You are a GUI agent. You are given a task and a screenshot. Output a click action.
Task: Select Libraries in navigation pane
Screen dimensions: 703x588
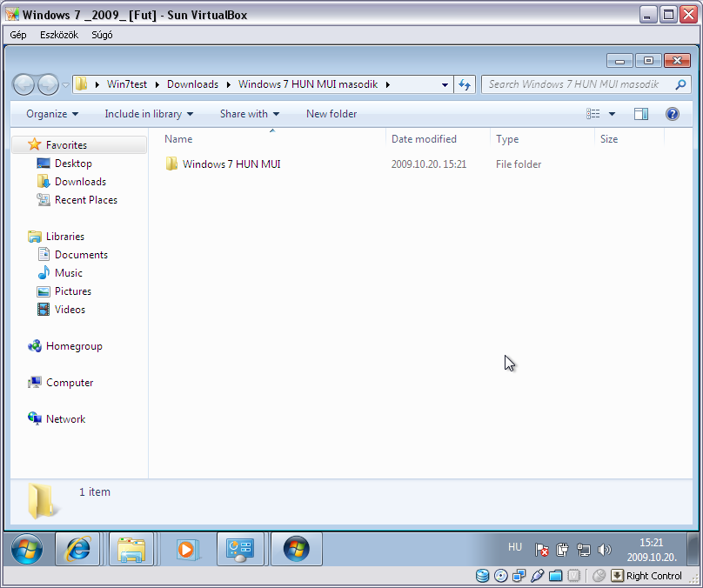click(65, 237)
